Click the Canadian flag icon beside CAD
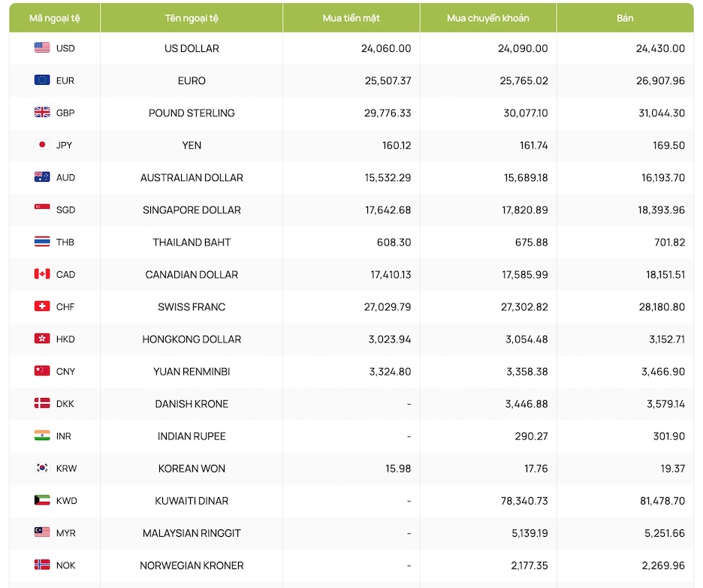Image resolution: width=703 pixels, height=588 pixels. [x=42, y=274]
